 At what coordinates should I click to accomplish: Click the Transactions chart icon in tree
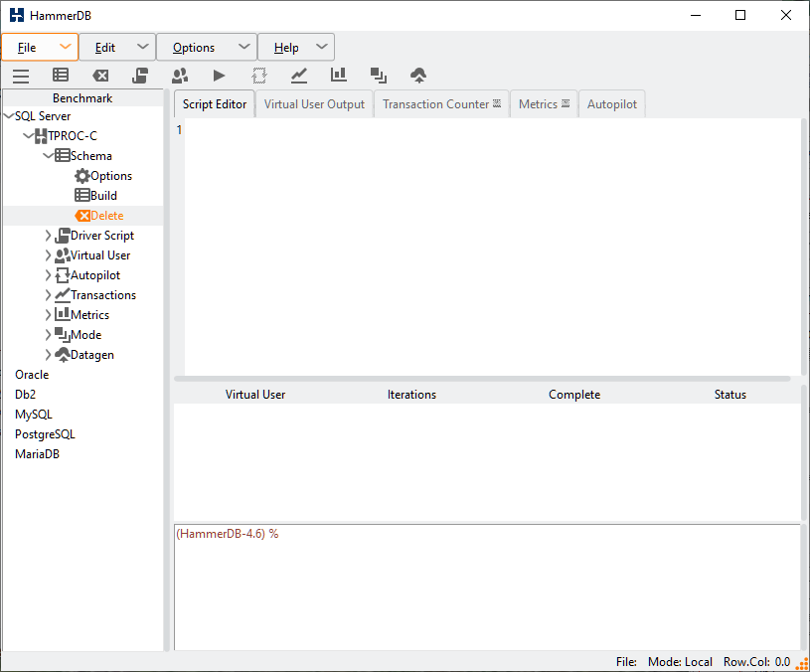pyautogui.click(x=63, y=295)
